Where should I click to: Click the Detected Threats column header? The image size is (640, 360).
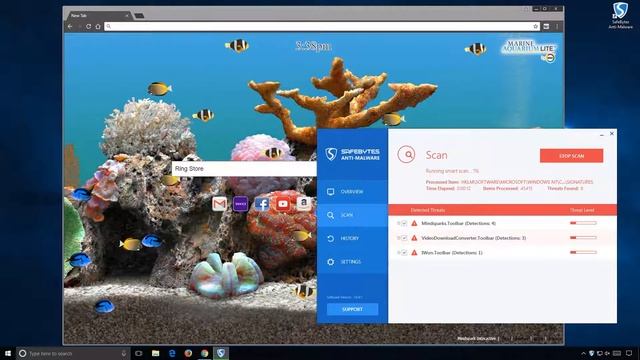428,210
